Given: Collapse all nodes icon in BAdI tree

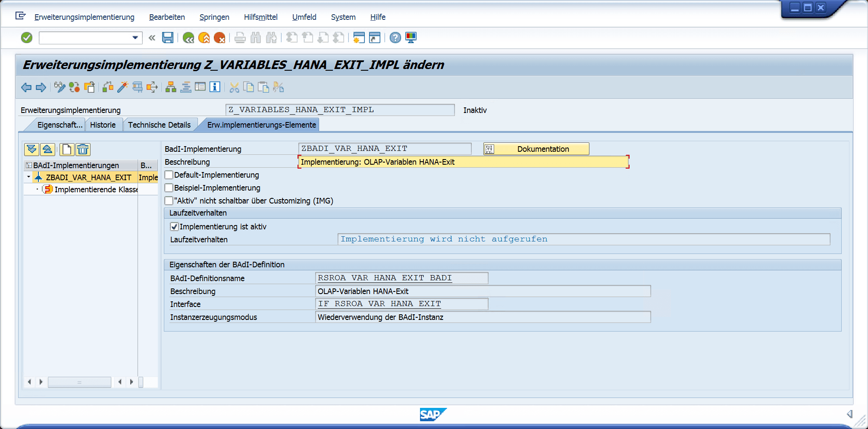Looking at the screenshot, I should pyautogui.click(x=47, y=150).
